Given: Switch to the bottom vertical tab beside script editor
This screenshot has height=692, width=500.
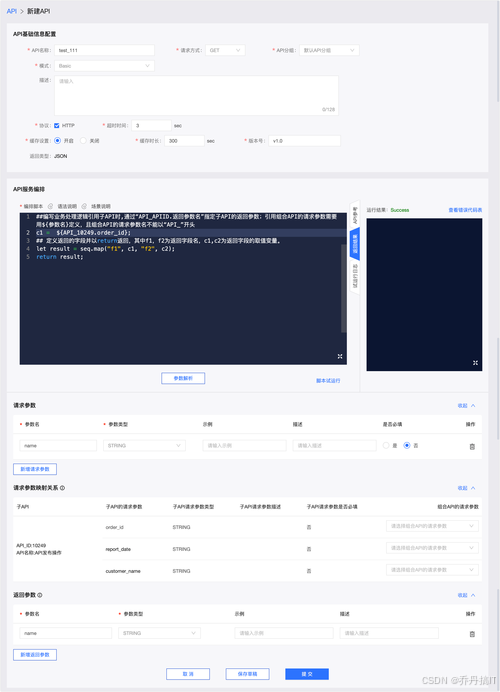Looking at the screenshot, I should (355, 276).
